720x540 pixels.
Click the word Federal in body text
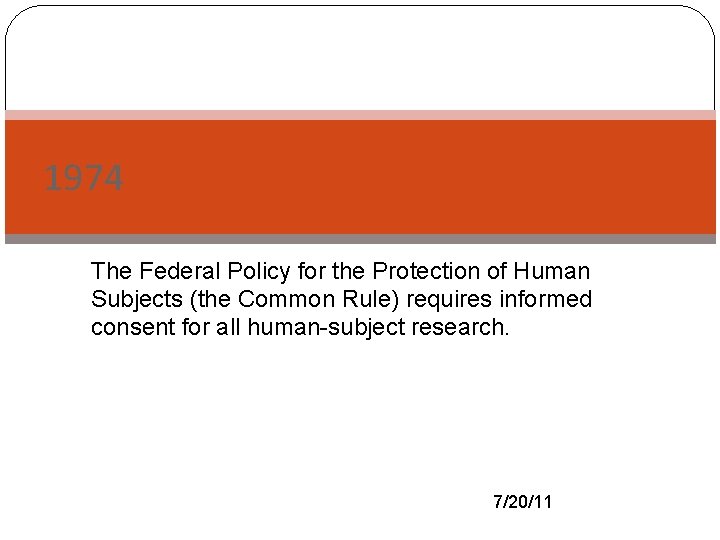180,270
